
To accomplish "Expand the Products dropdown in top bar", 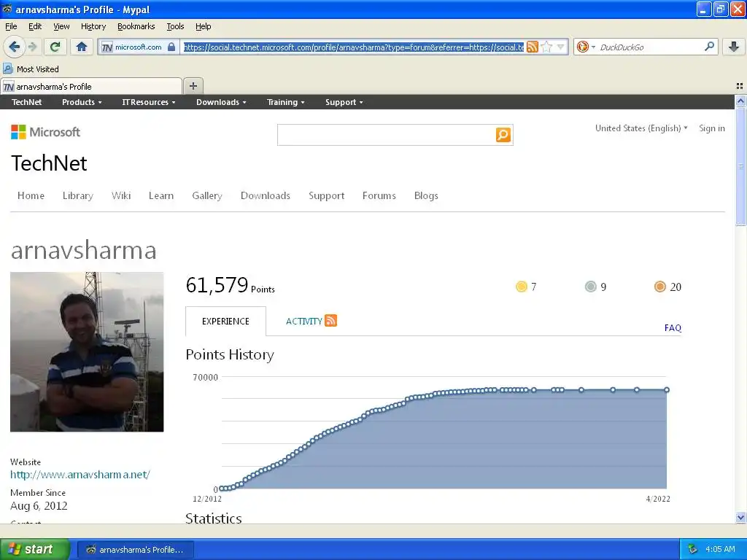I will 82,102.
